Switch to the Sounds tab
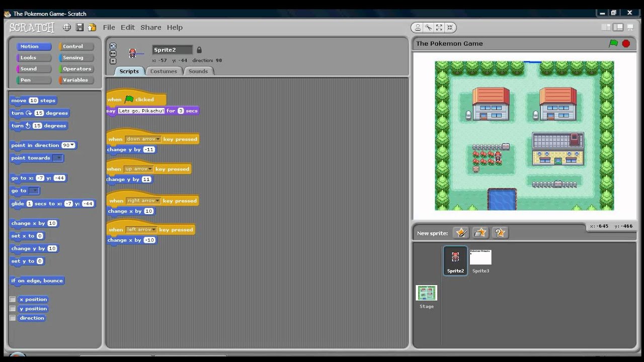Screen dimensions: 644x362 pyautogui.click(x=198, y=71)
